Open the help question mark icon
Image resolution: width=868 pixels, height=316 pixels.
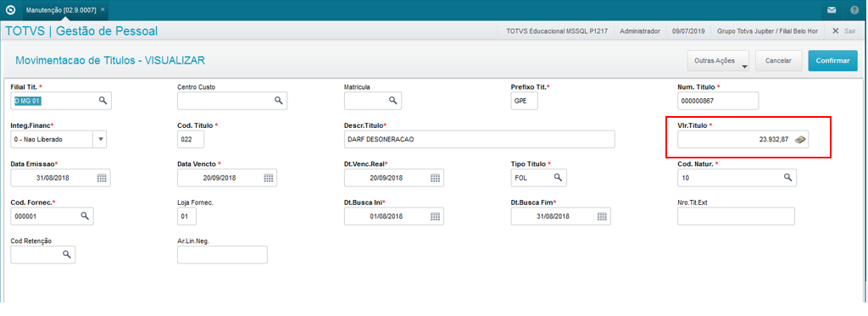coord(854,10)
